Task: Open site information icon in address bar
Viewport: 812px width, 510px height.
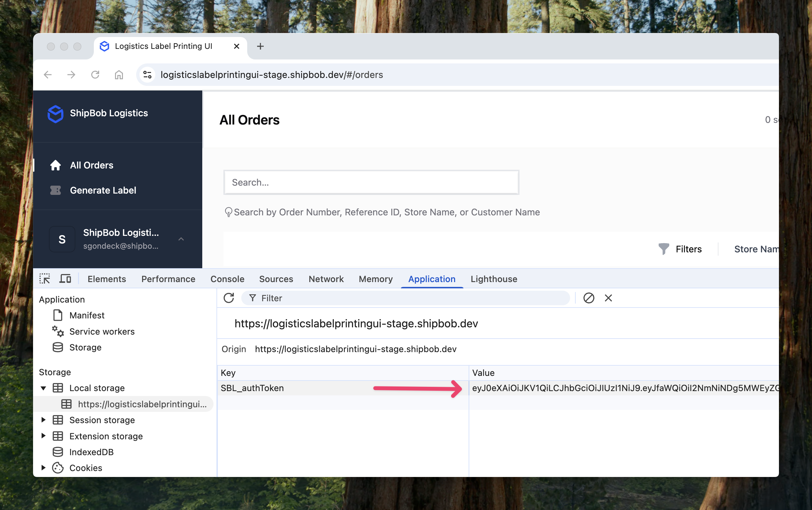Action: 147,75
